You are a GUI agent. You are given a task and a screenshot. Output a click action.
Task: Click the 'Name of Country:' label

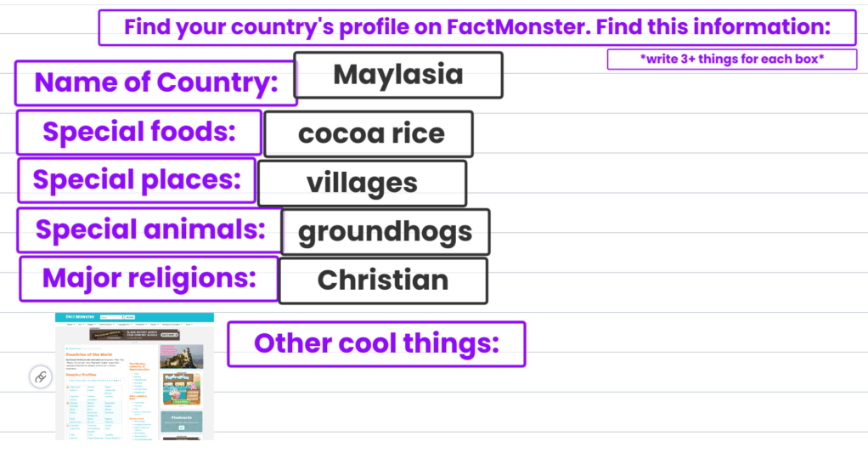pos(155,83)
